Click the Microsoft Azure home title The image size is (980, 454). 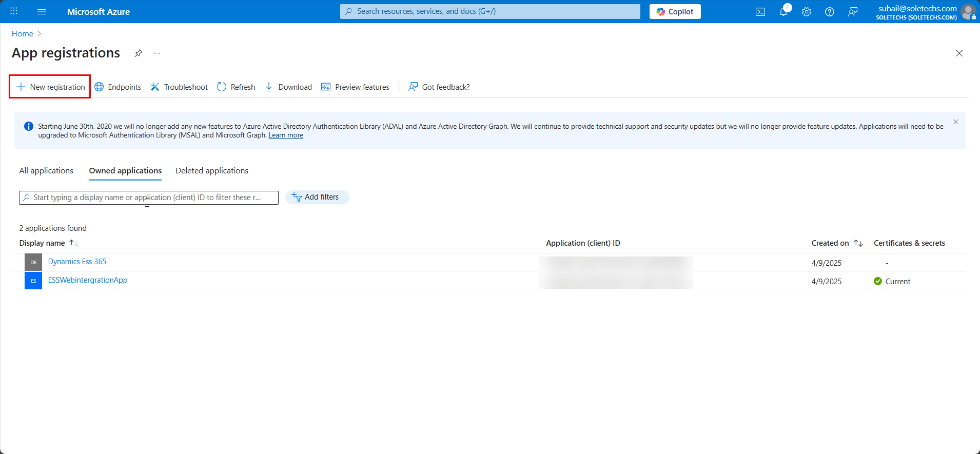[x=99, y=12]
